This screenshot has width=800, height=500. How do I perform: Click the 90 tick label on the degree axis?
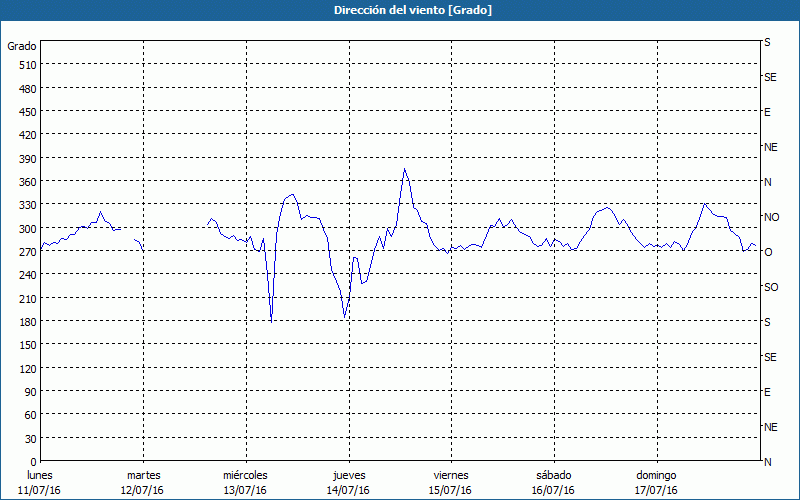(x=30, y=392)
